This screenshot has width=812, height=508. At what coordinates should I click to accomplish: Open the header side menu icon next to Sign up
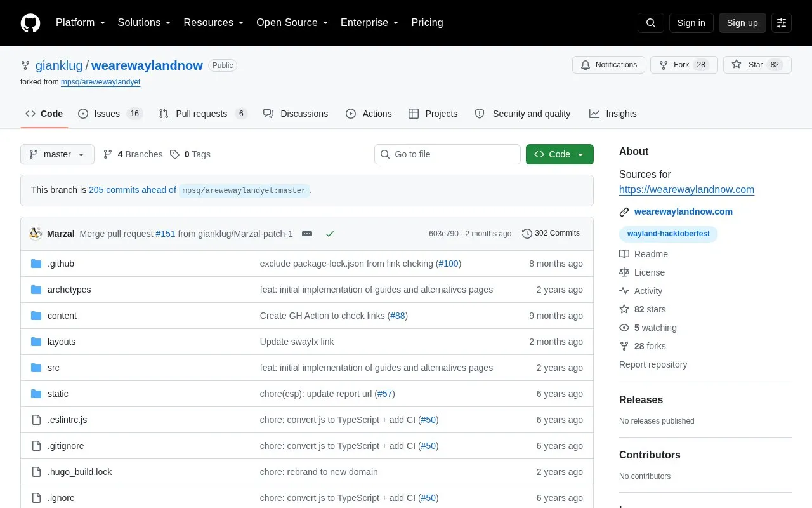(x=782, y=23)
